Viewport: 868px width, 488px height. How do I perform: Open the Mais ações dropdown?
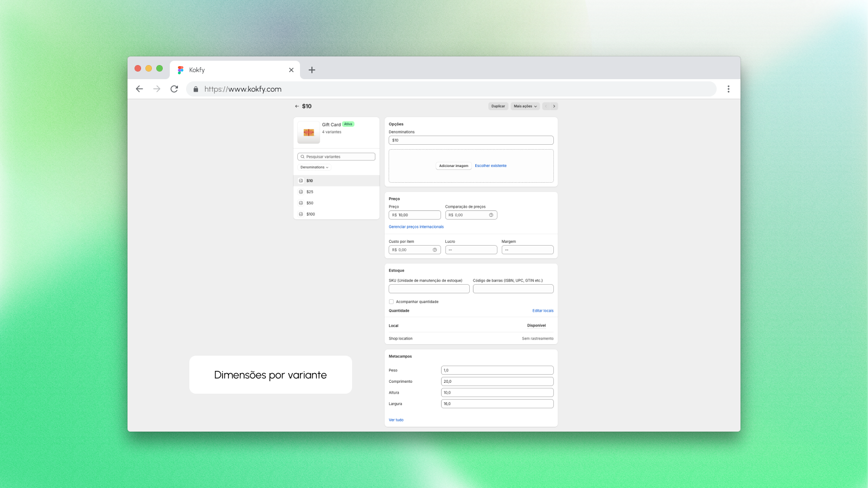pos(525,106)
